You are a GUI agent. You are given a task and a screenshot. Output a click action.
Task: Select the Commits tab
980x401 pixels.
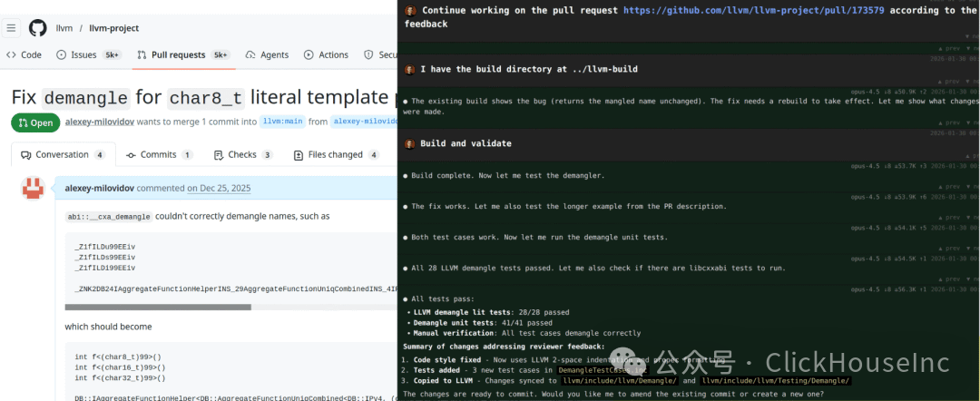click(x=160, y=155)
